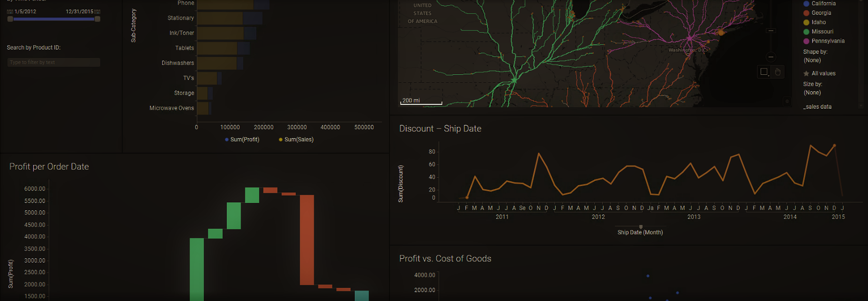
Task: Activate the hand pan tool on map
Action: pyautogui.click(x=777, y=72)
